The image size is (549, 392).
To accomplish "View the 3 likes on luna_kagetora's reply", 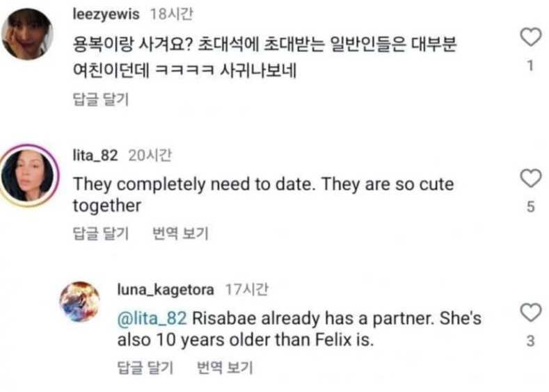I will (531, 342).
